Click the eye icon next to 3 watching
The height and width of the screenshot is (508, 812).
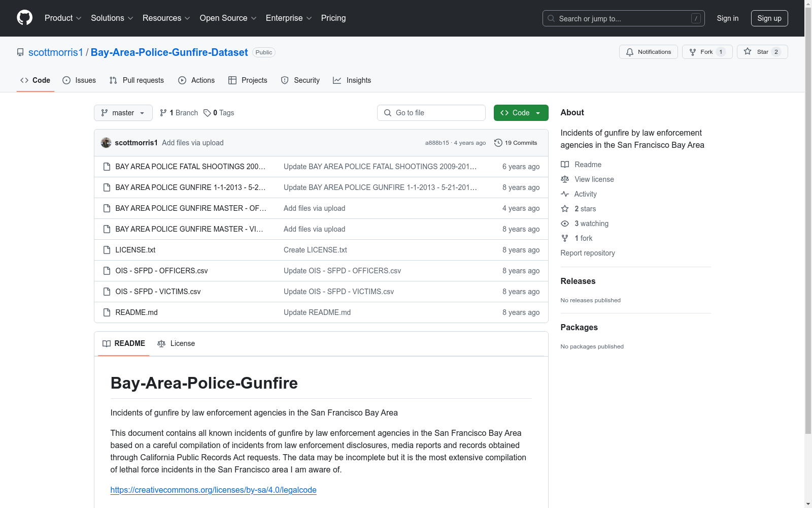click(x=565, y=224)
